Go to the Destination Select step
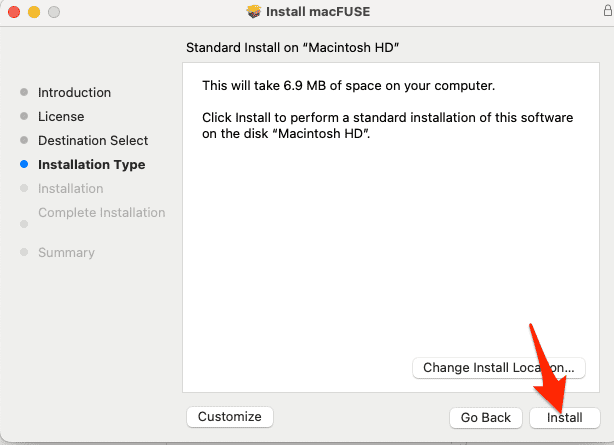Image resolution: width=614 pixels, height=445 pixels. click(x=93, y=141)
